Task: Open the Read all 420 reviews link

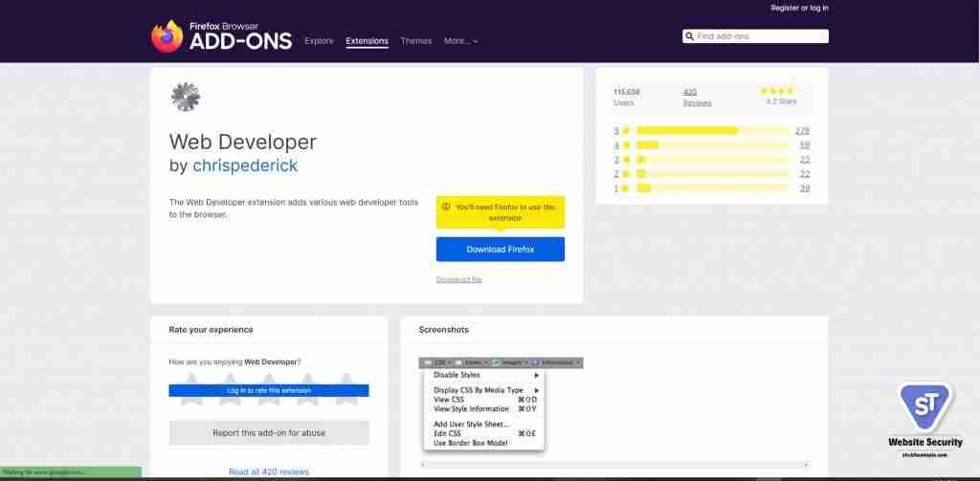Action: (269, 471)
